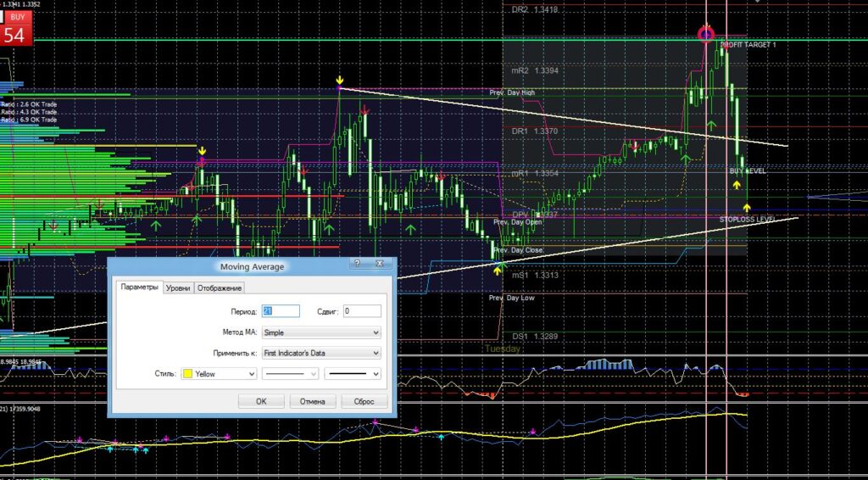Click the DS1 1.3289 pivot label
Viewport: 868px width, 480px height.
coord(535,336)
